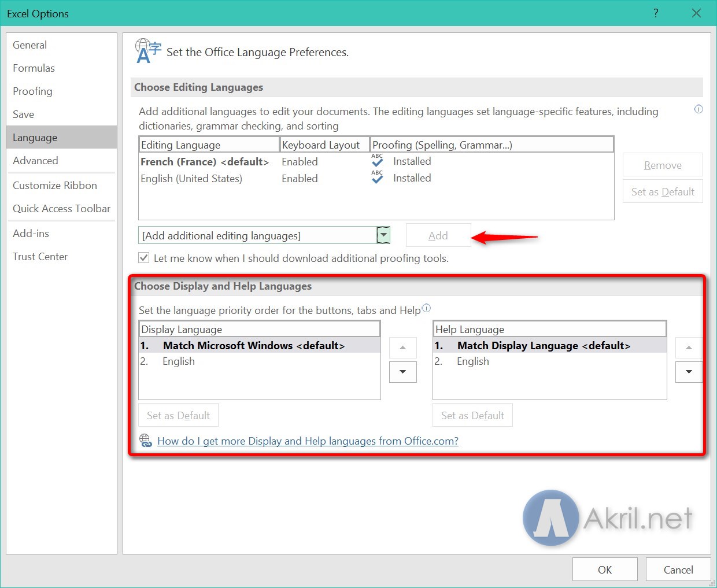Screen dimensions: 717x588
Task: Close the Excel Options dialog window
Action: [x=696, y=13]
